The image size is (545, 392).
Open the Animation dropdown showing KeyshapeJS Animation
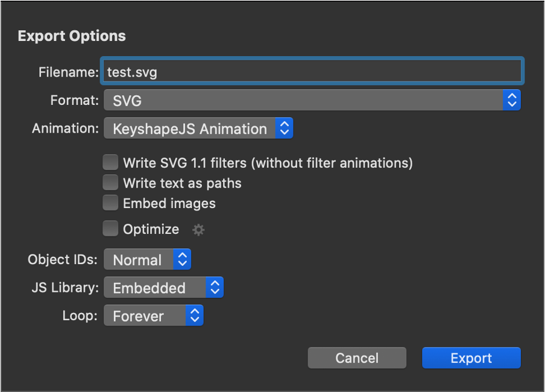click(x=198, y=128)
